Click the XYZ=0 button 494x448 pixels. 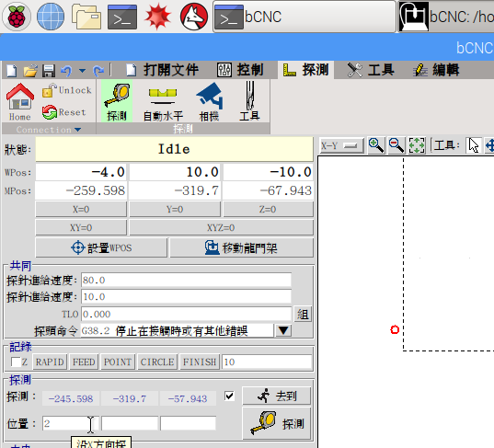click(221, 227)
